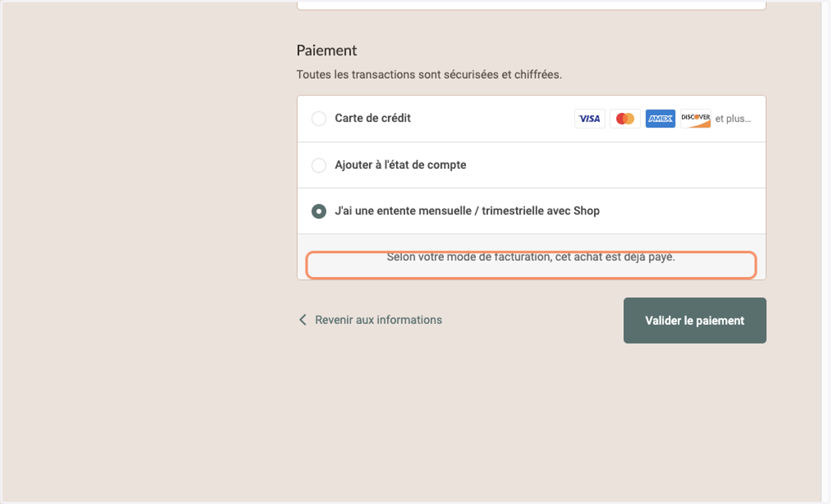The image size is (831, 504).
Task: Confirm with Valider le paiement button
Action: point(695,321)
